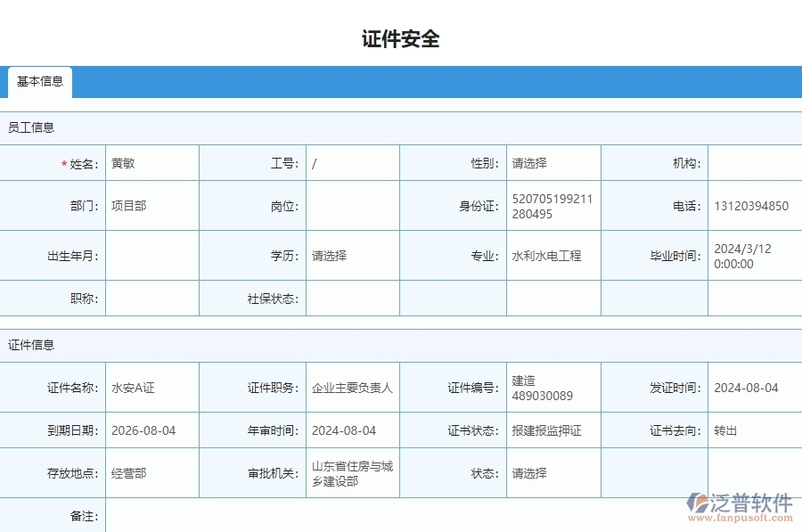Open the 学历 请选择 dropdown

tap(352, 255)
